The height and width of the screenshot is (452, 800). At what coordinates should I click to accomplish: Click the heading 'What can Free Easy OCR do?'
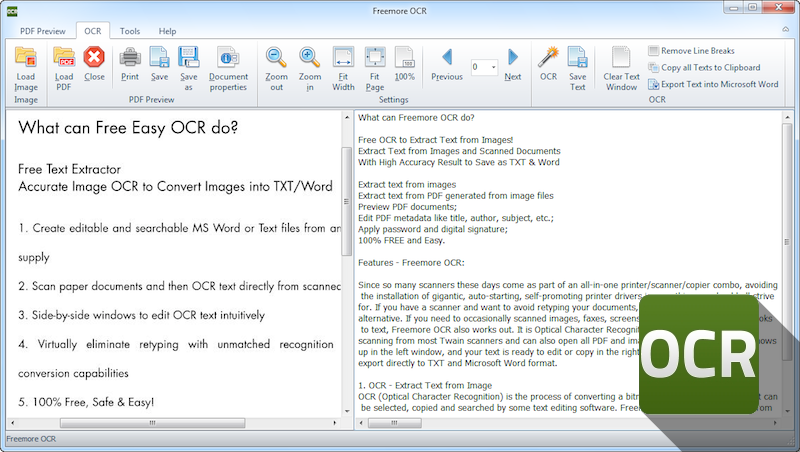tap(128, 128)
